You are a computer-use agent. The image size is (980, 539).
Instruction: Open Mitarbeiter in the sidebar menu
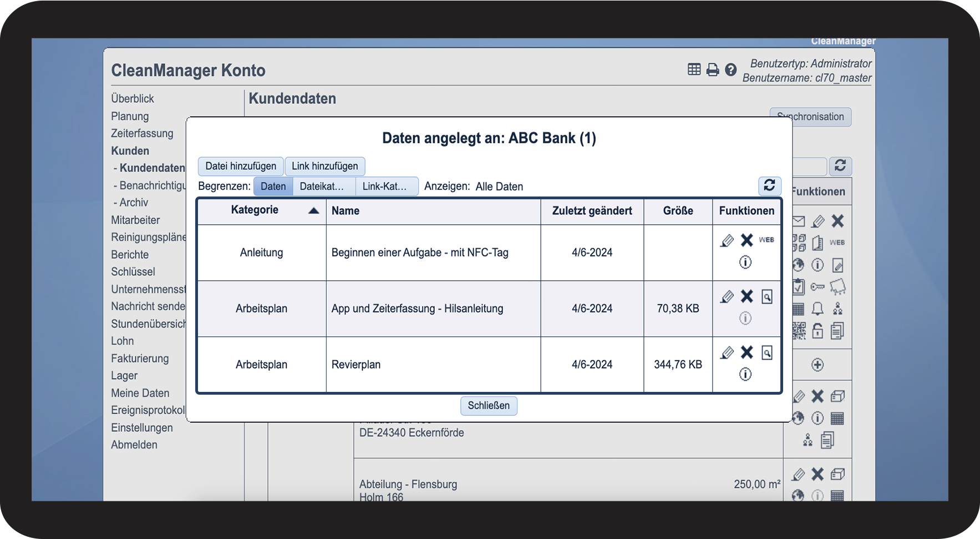pyautogui.click(x=135, y=220)
